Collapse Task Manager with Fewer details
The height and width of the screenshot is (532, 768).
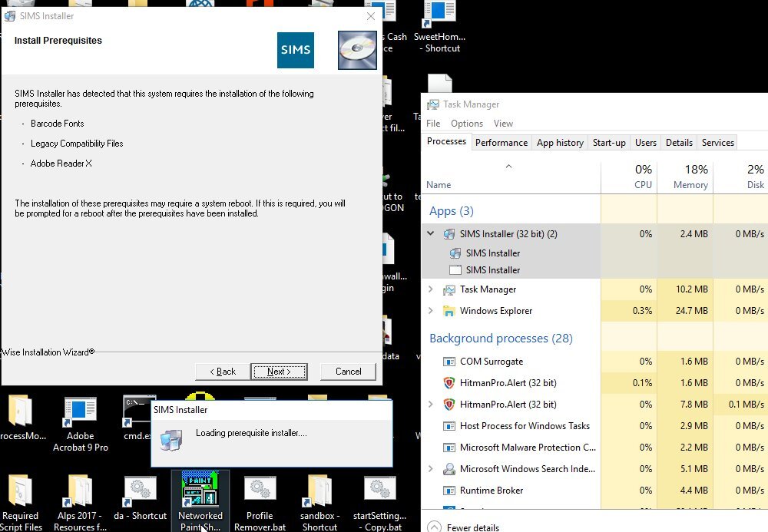[463, 527]
